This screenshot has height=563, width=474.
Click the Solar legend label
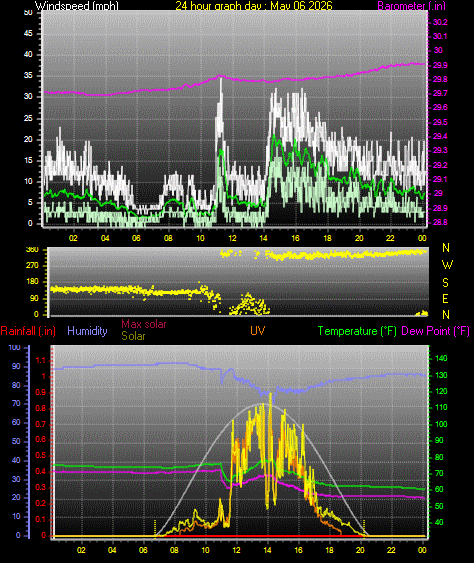click(133, 336)
